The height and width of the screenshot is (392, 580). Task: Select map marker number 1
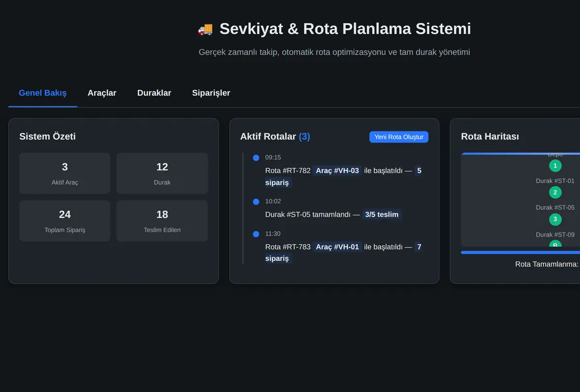point(555,166)
